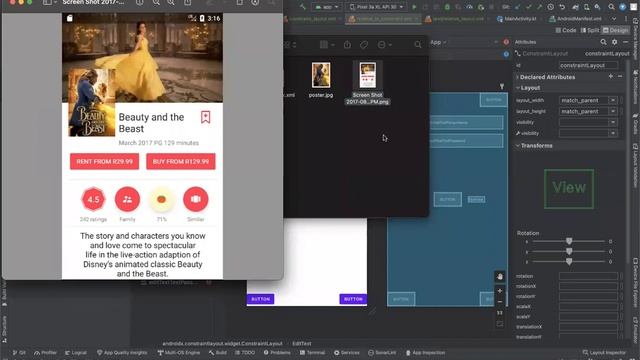Open the Build tool window tab

tap(218, 353)
